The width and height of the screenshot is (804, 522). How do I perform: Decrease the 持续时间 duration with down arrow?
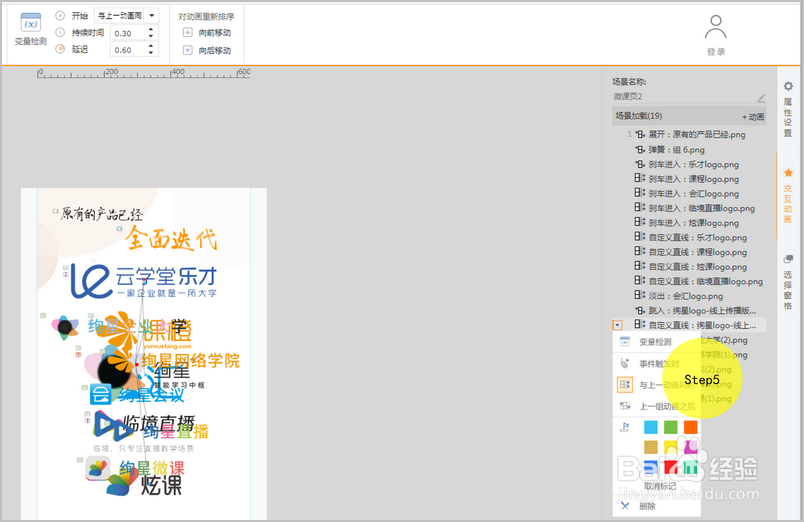pyautogui.click(x=151, y=36)
